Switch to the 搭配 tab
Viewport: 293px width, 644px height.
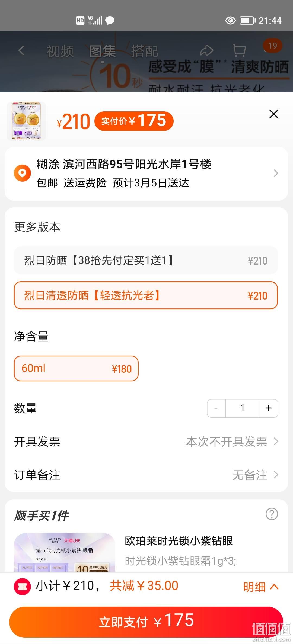145,51
